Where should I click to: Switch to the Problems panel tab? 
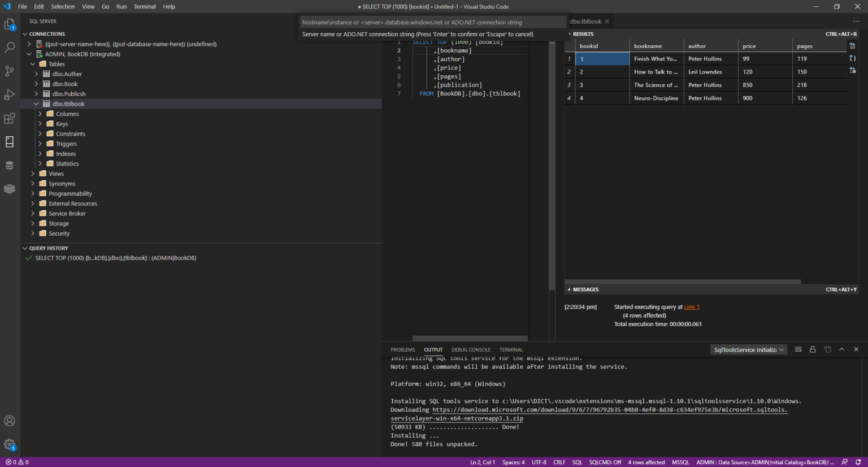(402, 350)
